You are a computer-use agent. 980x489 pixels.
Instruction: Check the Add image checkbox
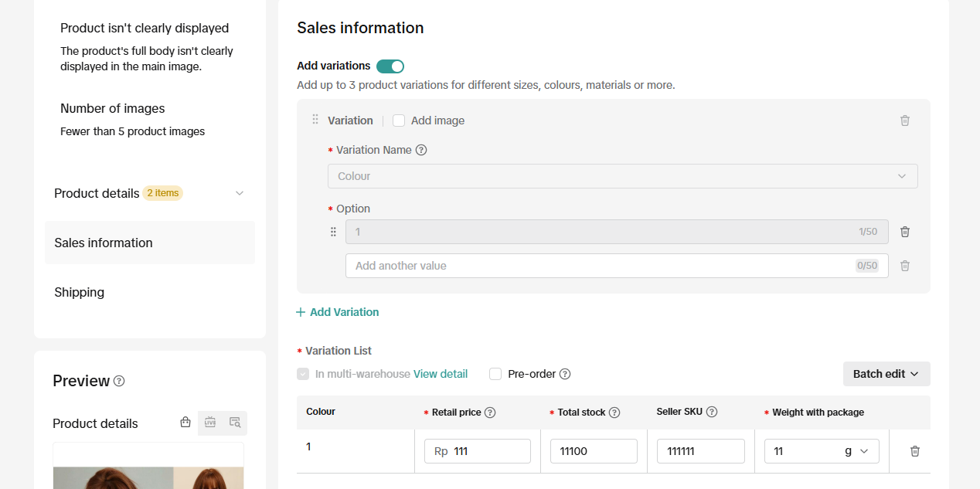(399, 121)
